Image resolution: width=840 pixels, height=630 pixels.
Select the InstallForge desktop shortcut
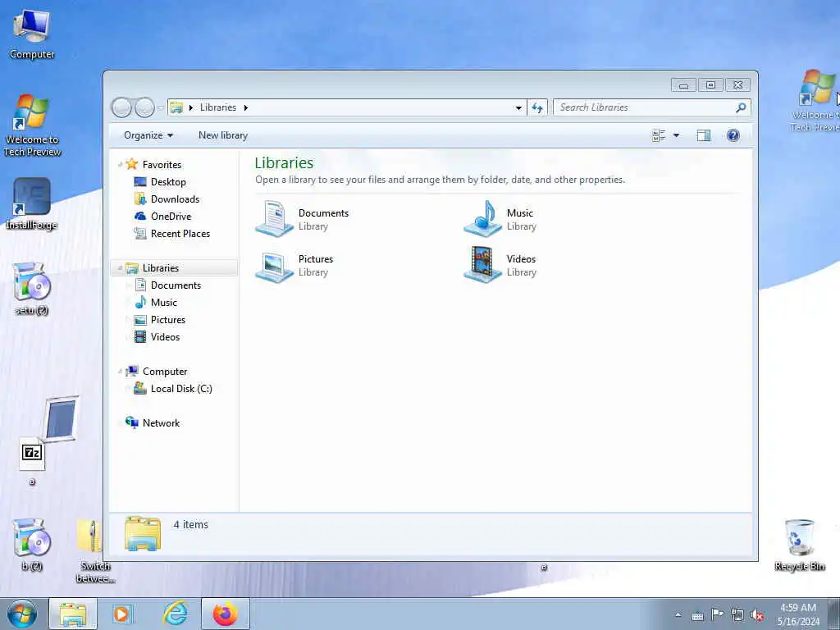(32, 204)
